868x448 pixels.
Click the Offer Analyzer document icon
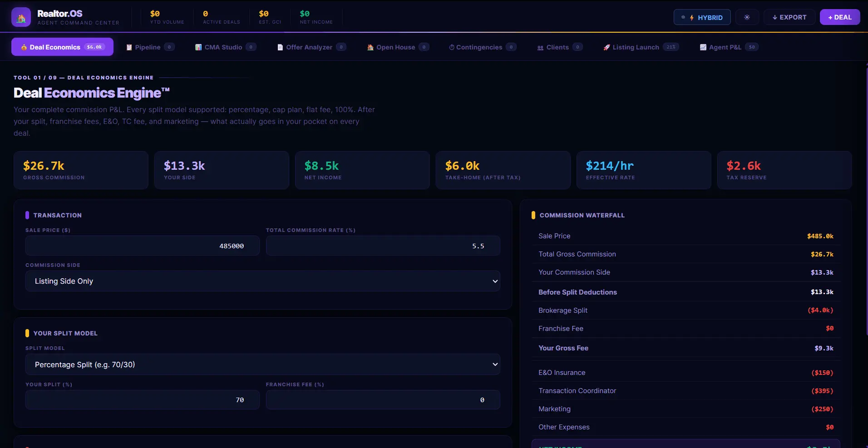click(280, 47)
